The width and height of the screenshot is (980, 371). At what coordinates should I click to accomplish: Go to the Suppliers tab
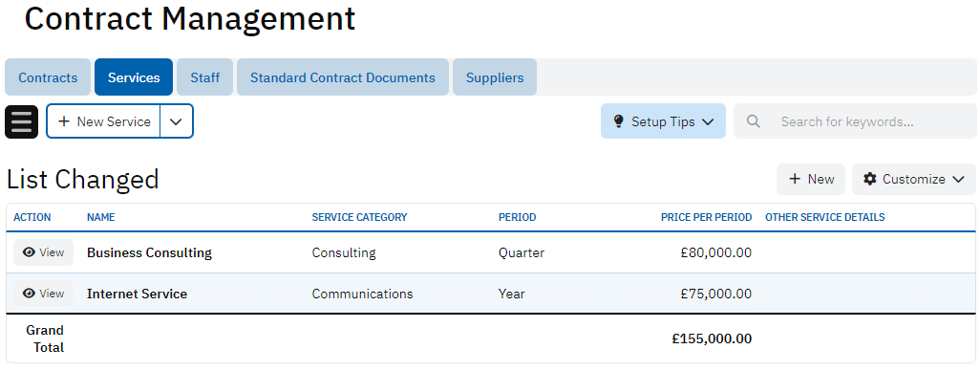pyautogui.click(x=495, y=77)
